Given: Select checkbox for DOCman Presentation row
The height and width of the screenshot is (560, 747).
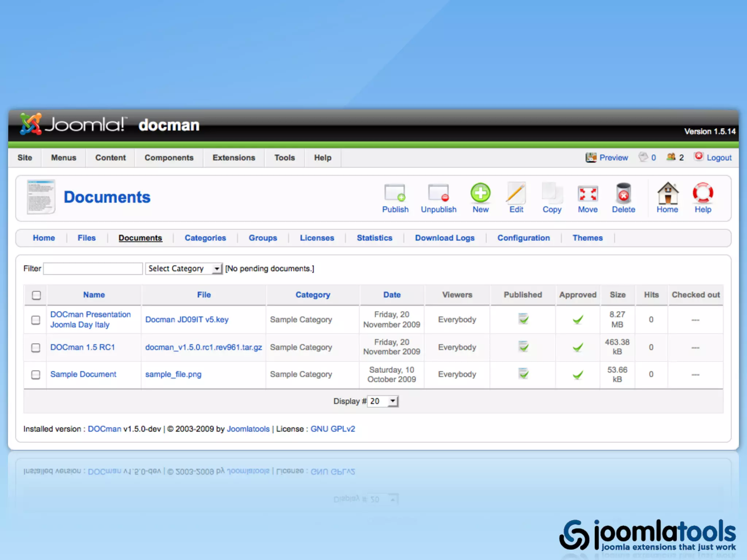Looking at the screenshot, I should [36, 320].
